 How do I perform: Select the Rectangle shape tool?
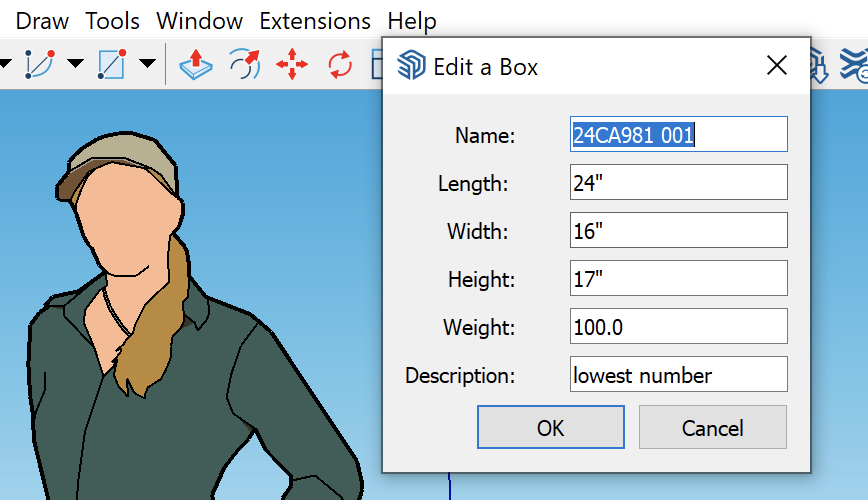coord(110,64)
